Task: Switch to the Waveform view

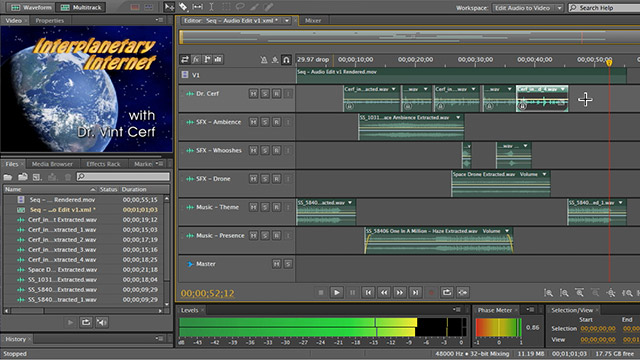Action: (31, 7)
